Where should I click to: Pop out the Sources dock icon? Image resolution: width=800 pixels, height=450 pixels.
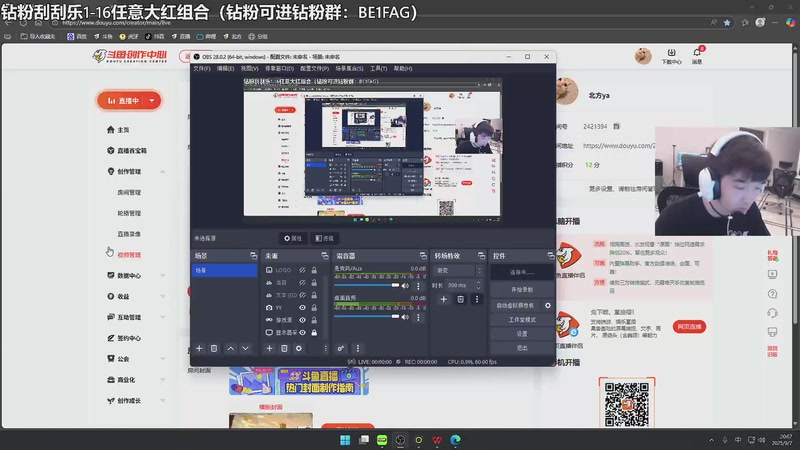[324, 256]
